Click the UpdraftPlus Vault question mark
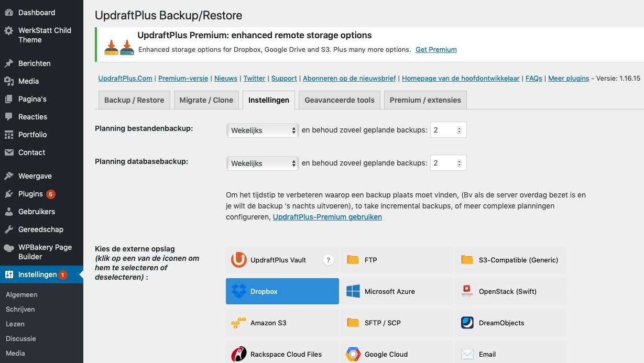 329,260
